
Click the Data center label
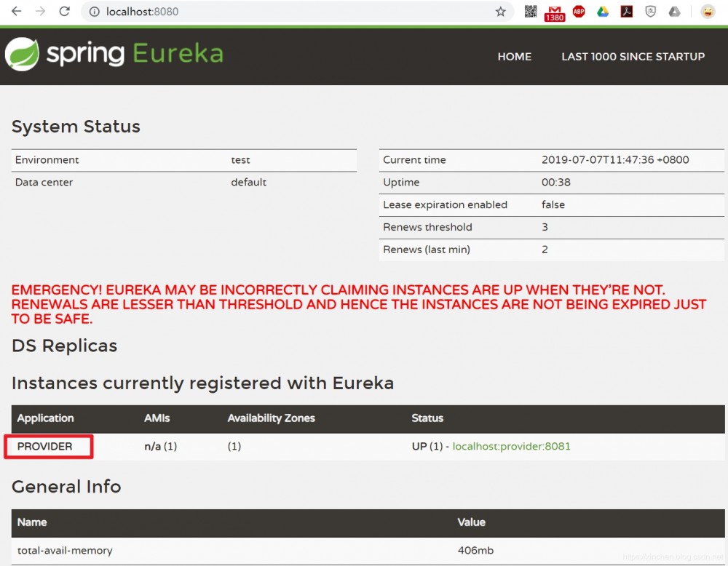pos(44,183)
